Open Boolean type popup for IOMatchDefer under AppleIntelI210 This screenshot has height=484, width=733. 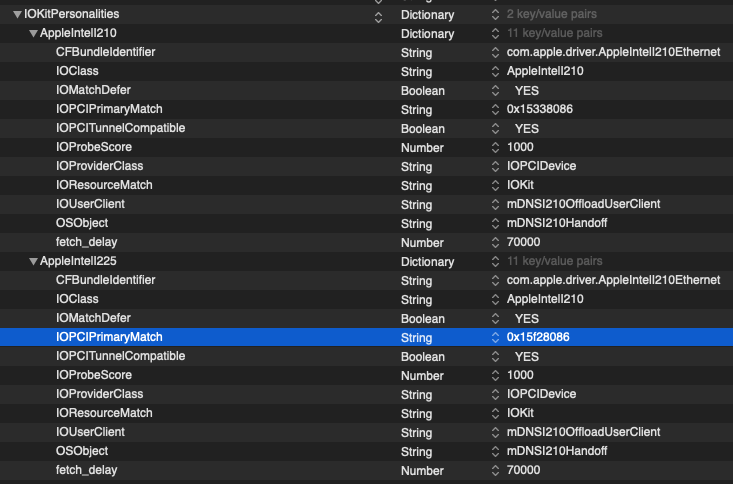495,91
